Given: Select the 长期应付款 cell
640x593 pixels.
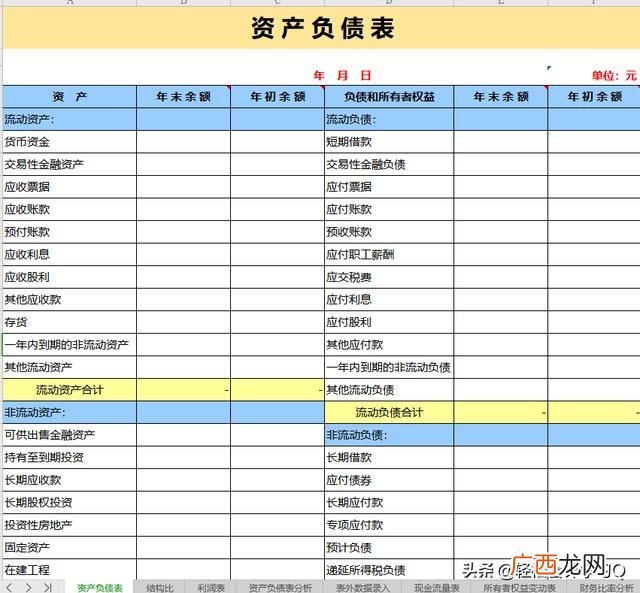Looking at the screenshot, I should (x=389, y=502).
